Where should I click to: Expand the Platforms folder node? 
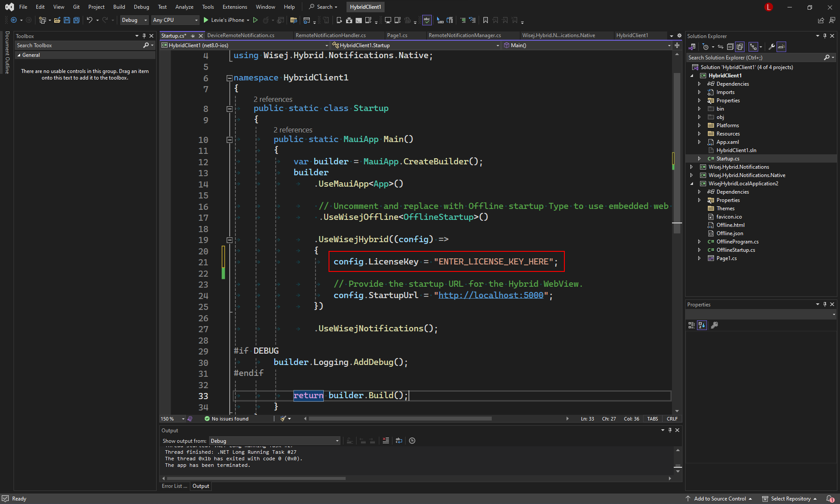pos(699,125)
